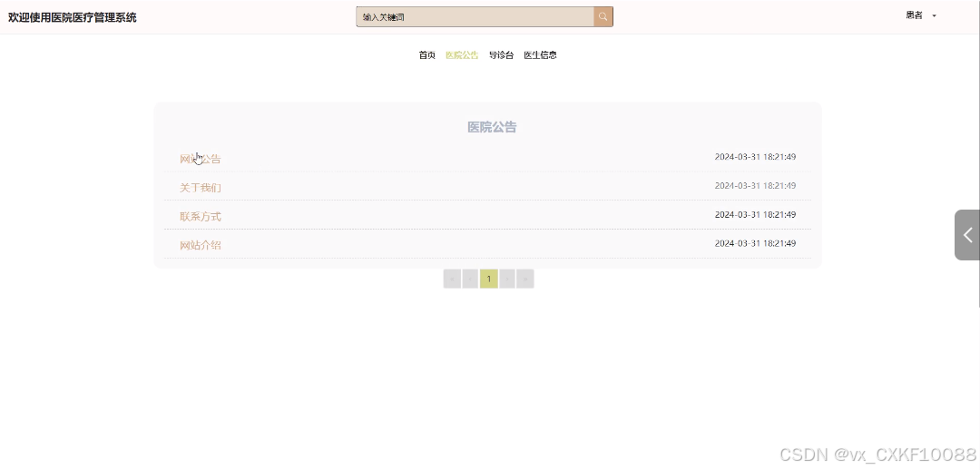Open 医生信息 navigation item
The width and height of the screenshot is (980, 470).
click(x=540, y=55)
